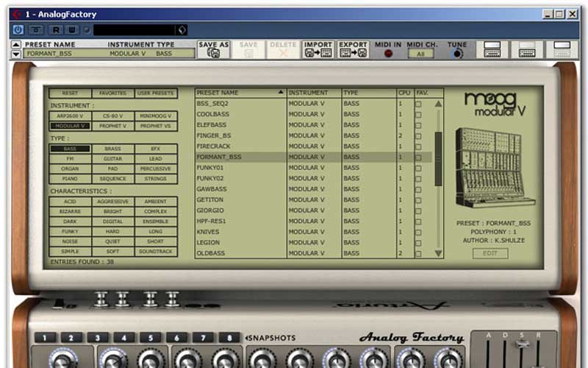The image size is (588, 368).
Task: Recall snapshot 1
Action: point(45,338)
